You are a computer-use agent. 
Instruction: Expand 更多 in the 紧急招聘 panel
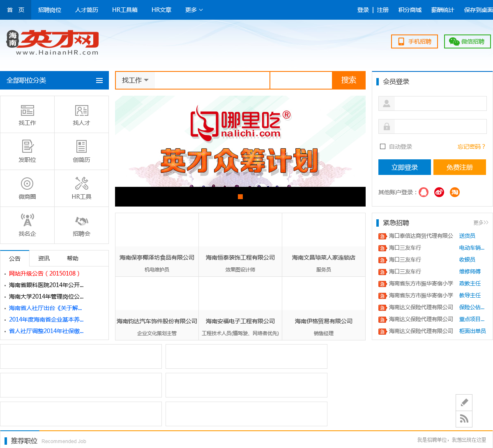pos(481,223)
